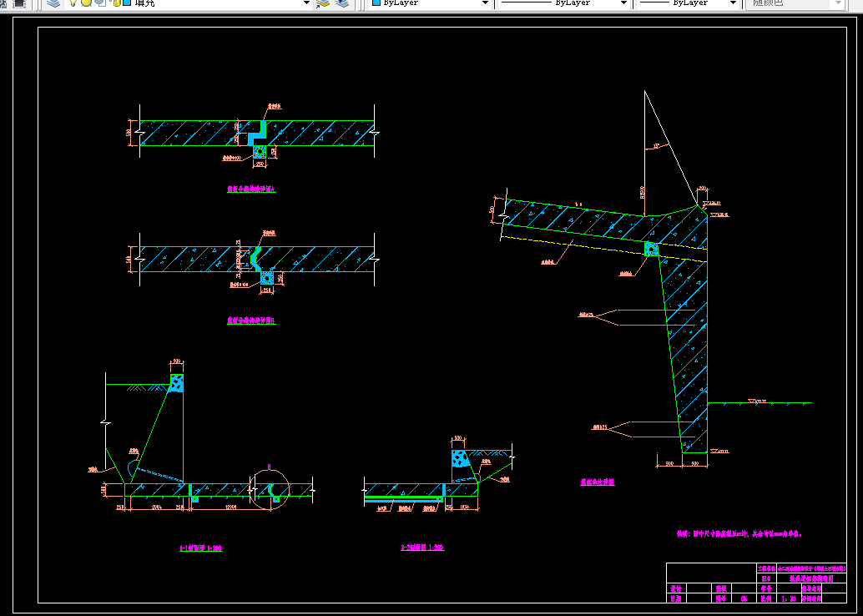Select circle B detail callout in bottom-left section

pos(269,491)
